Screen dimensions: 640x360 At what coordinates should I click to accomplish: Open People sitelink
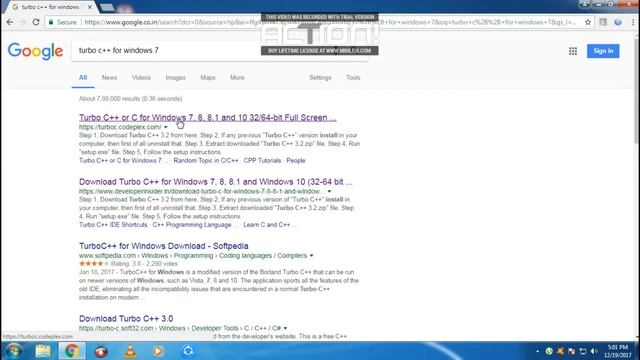pos(296,161)
